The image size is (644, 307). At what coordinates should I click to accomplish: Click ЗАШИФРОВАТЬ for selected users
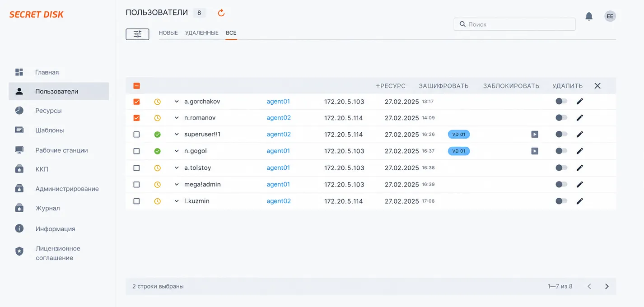[443, 86]
